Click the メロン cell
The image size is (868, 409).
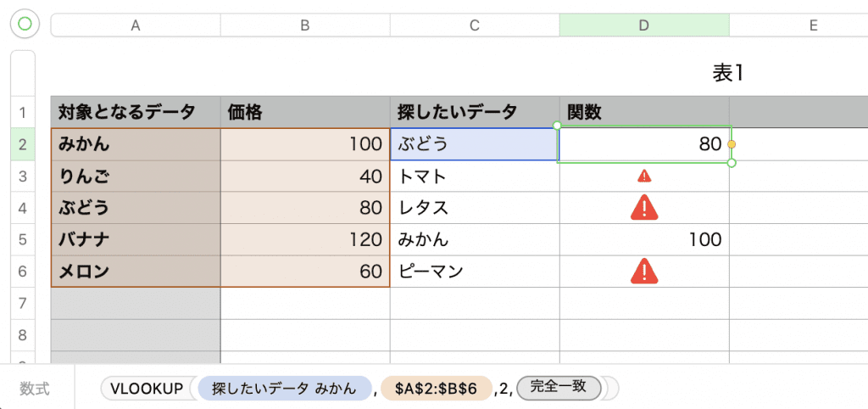135,272
